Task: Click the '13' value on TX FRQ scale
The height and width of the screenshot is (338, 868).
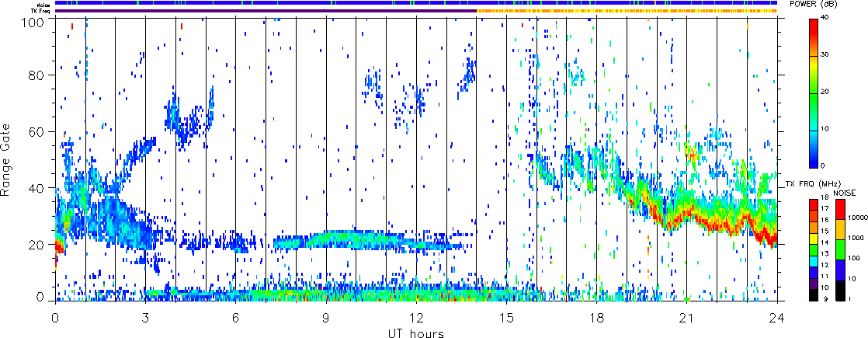Action: [x=825, y=254]
